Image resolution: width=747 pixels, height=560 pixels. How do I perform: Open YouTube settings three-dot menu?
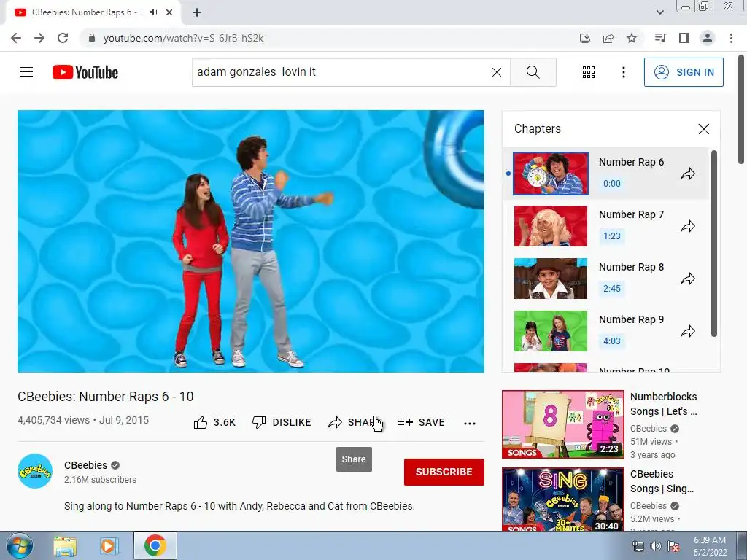coord(623,72)
